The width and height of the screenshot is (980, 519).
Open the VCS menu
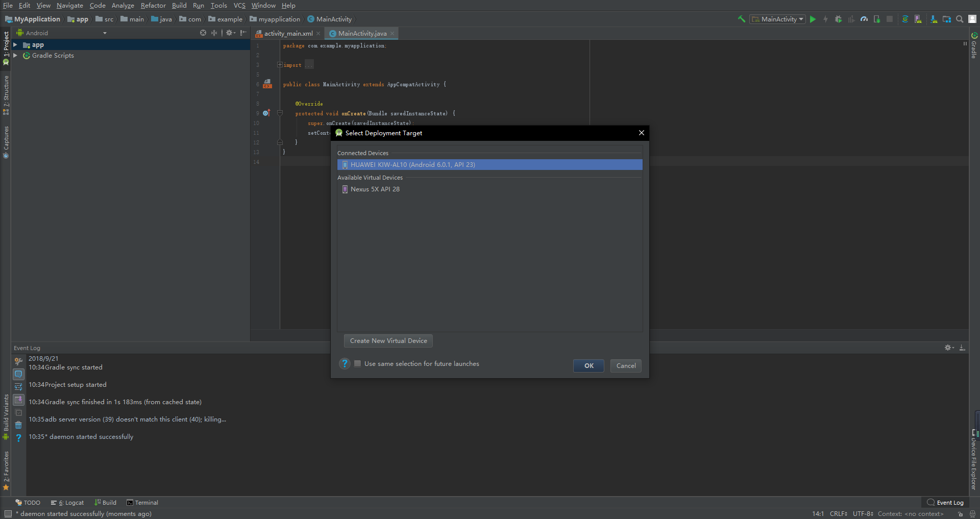pyautogui.click(x=239, y=5)
